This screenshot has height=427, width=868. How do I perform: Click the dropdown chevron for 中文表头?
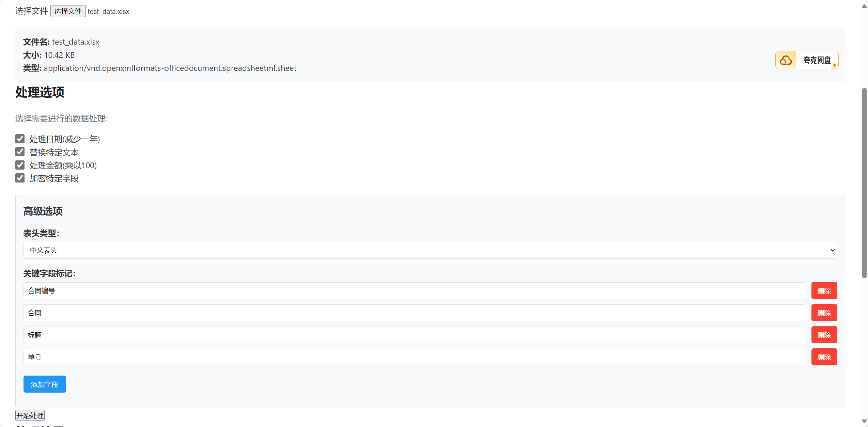[833, 250]
